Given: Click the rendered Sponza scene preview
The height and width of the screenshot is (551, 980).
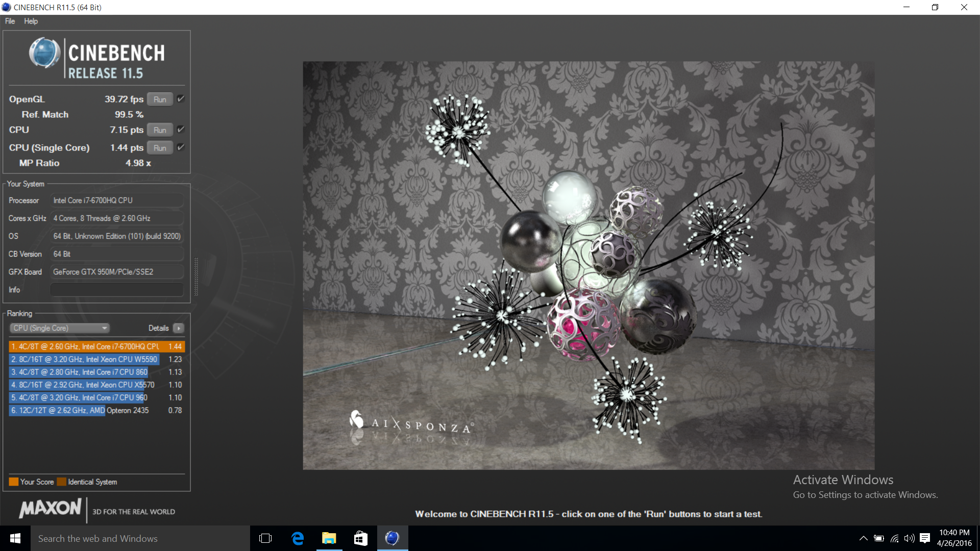Looking at the screenshot, I should pos(589,265).
